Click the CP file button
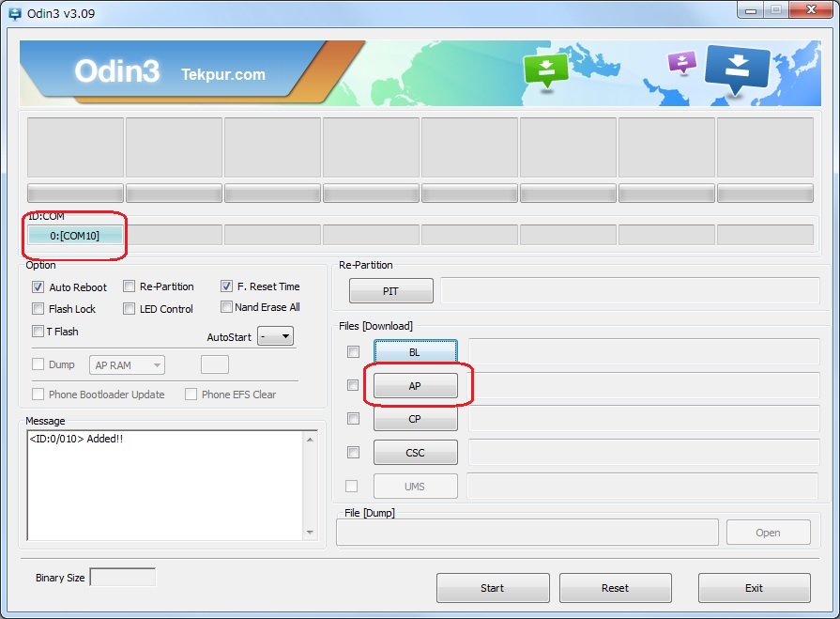 [x=415, y=419]
